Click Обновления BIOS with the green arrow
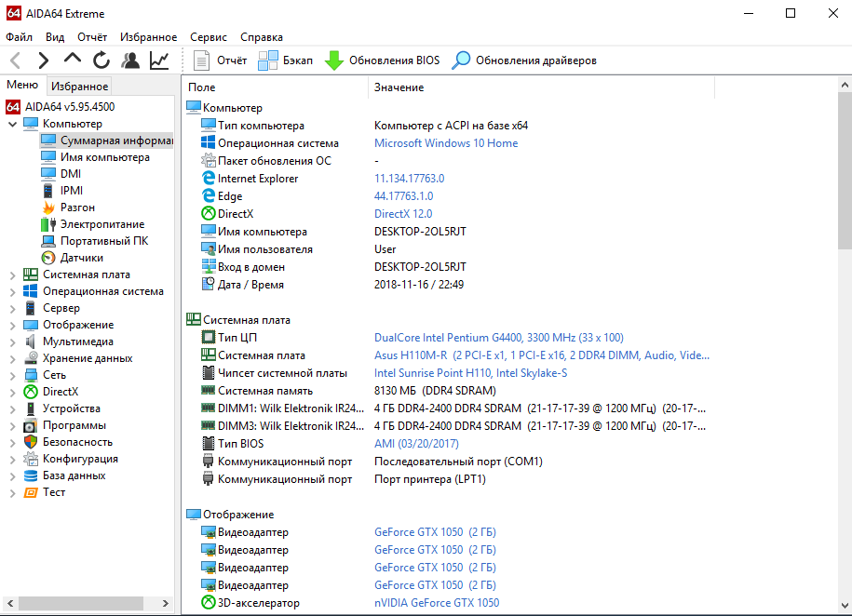The image size is (852, 616). 382,60
